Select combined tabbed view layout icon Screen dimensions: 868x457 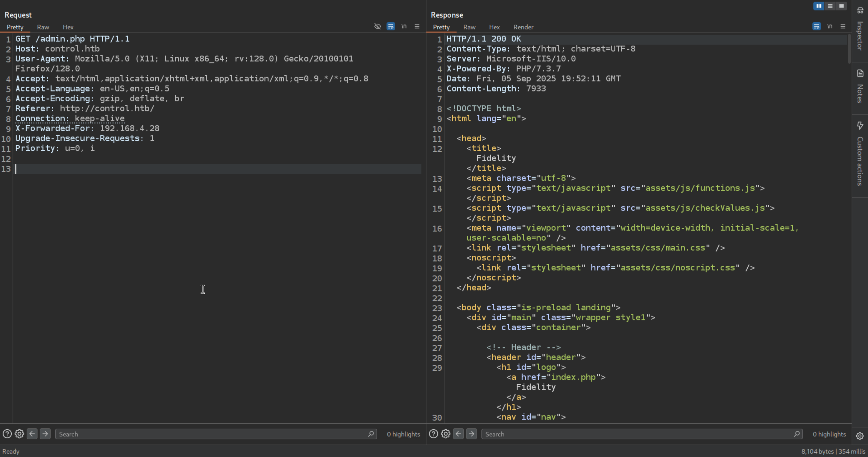841,6
